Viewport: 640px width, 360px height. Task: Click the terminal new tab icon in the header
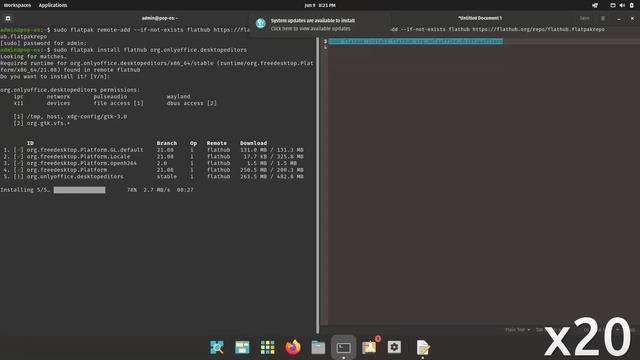(x=8, y=18)
